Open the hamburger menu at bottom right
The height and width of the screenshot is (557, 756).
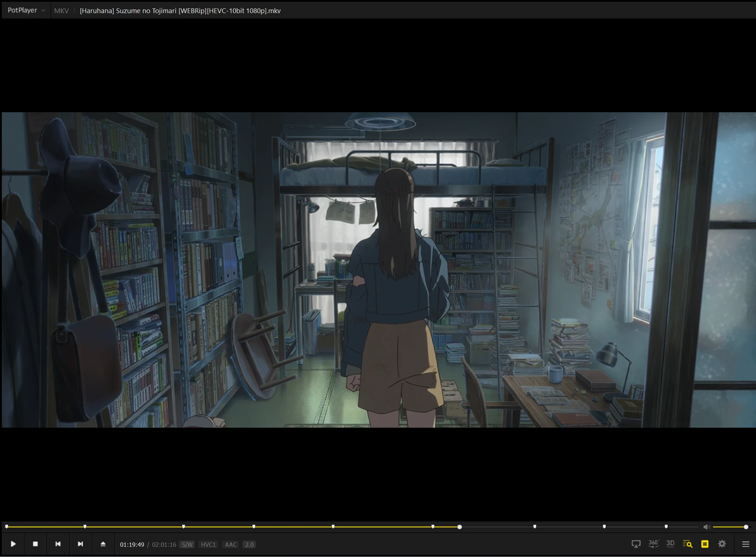point(745,544)
